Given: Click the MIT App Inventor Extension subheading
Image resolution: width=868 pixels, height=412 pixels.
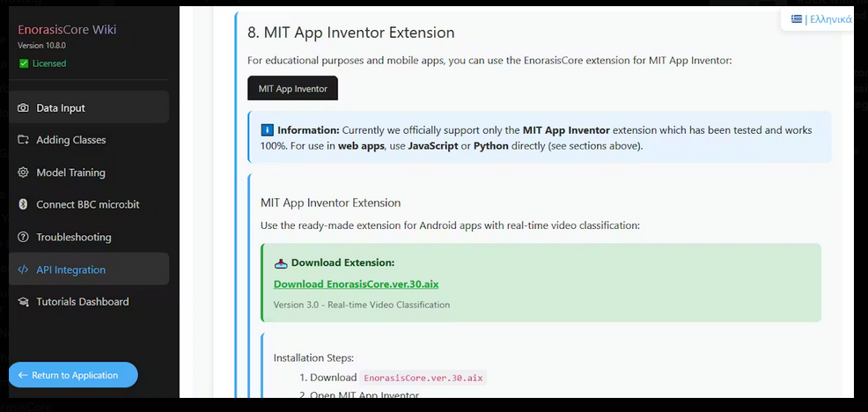Looking at the screenshot, I should (330, 202).
